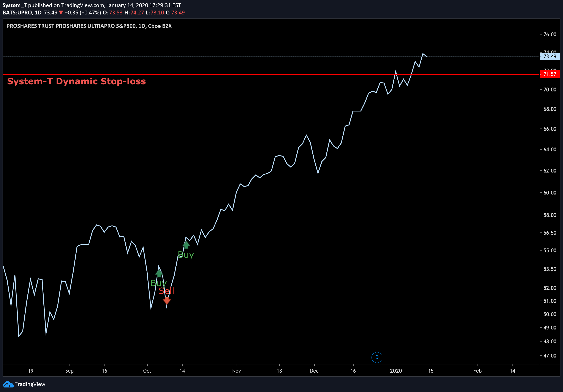Click the lower green 'Buy' text near Oct
563x392 pixels.
[x=159, y=283]
